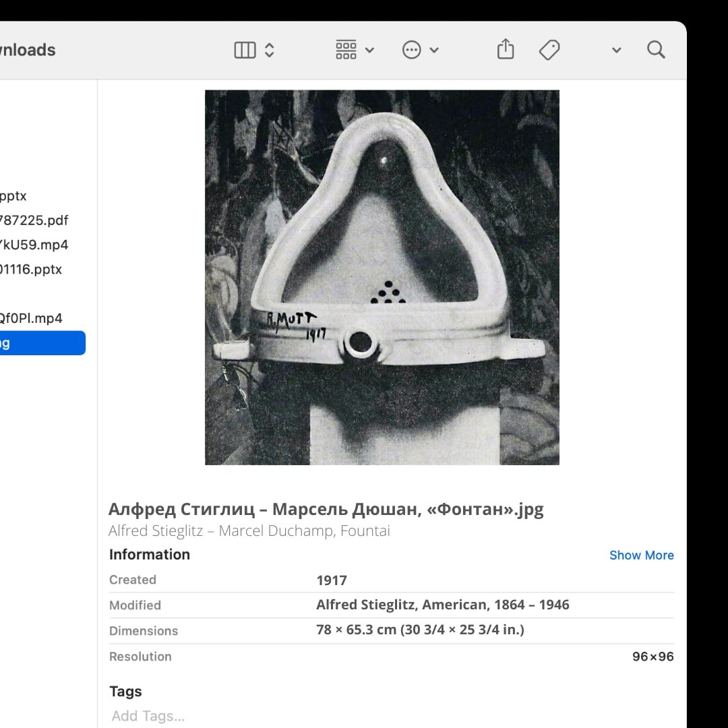Image resolution: width=728 pixels, height=728 pixels.
Task: Click the Russian .jpg file name title
Action: click(326, 510)
